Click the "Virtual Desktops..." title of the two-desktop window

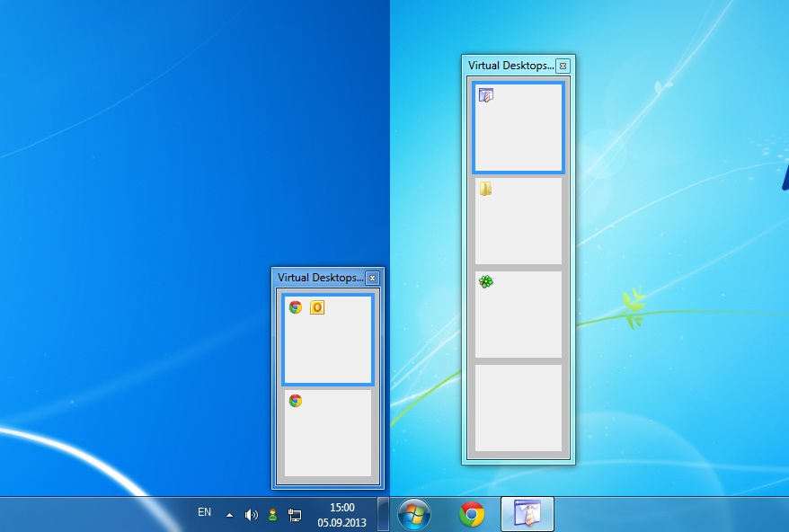click(x=320, y=278)
